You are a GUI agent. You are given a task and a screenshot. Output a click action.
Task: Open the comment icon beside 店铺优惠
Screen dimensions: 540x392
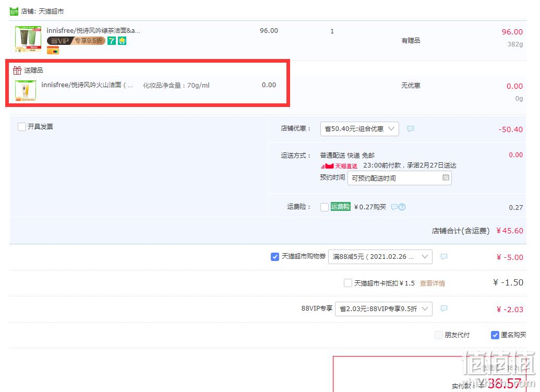tap(410, 129)
